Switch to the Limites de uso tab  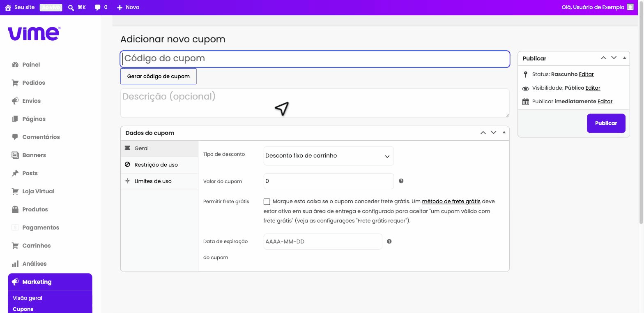(159, 181)
